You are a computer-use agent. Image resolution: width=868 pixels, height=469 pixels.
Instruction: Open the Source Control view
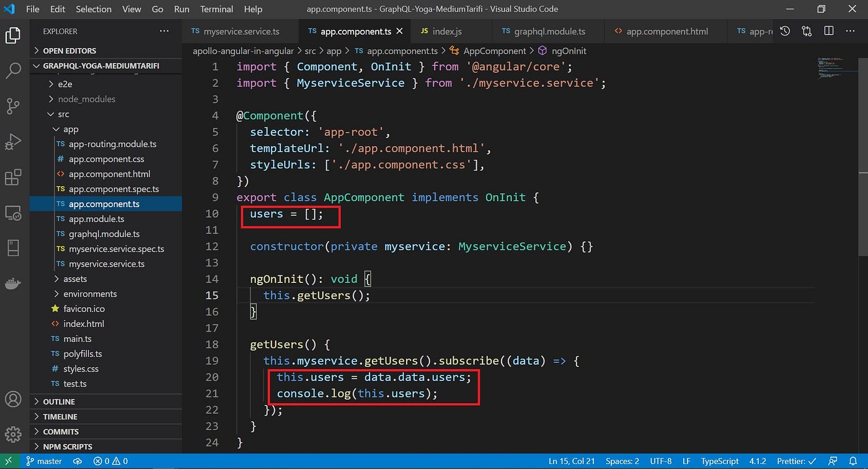[x=14, y=106]
